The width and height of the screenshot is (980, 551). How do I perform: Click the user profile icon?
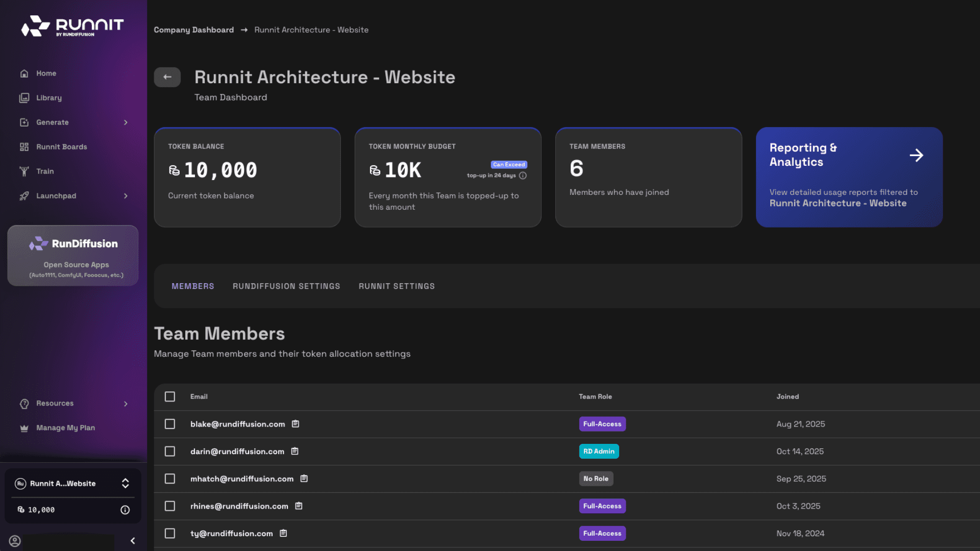tap(15, 541)
